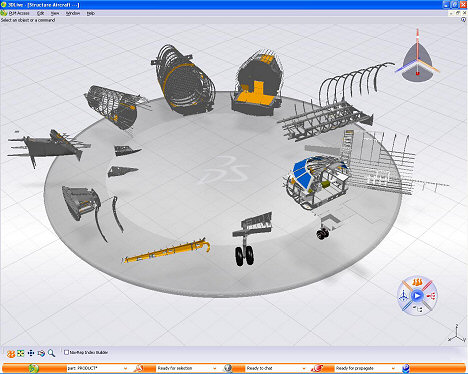
Task: Click the red tree-structure icon on the compass wheel
Action: point(430,296)
